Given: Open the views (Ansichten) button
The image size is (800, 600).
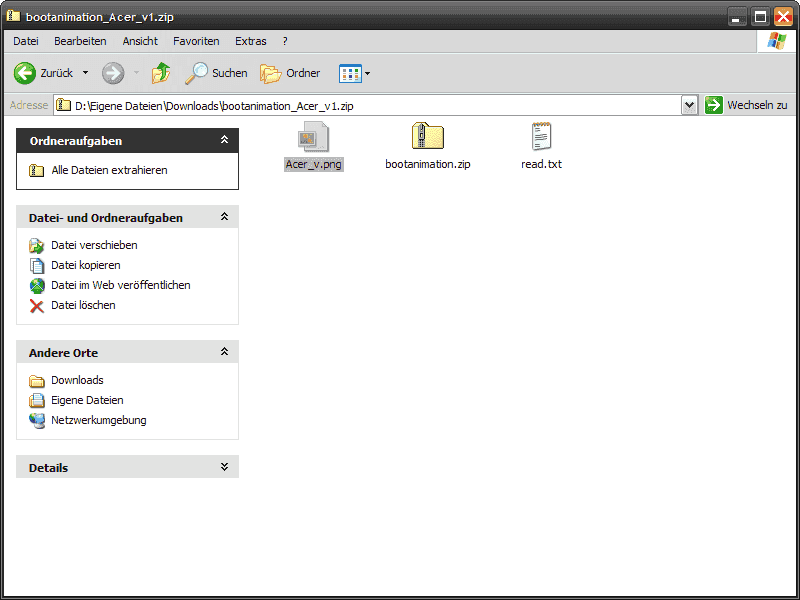Looking at the screenshot, I should click(350, 73).
